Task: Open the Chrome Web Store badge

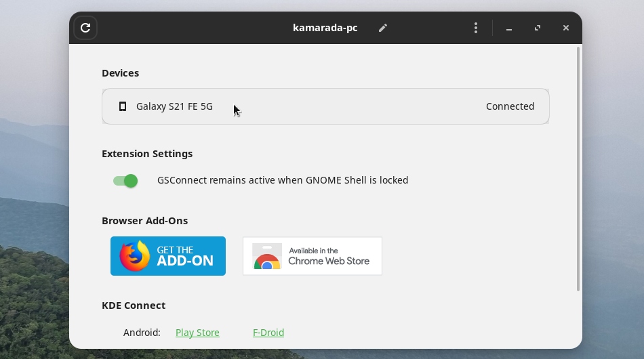Action: point(313,256)
